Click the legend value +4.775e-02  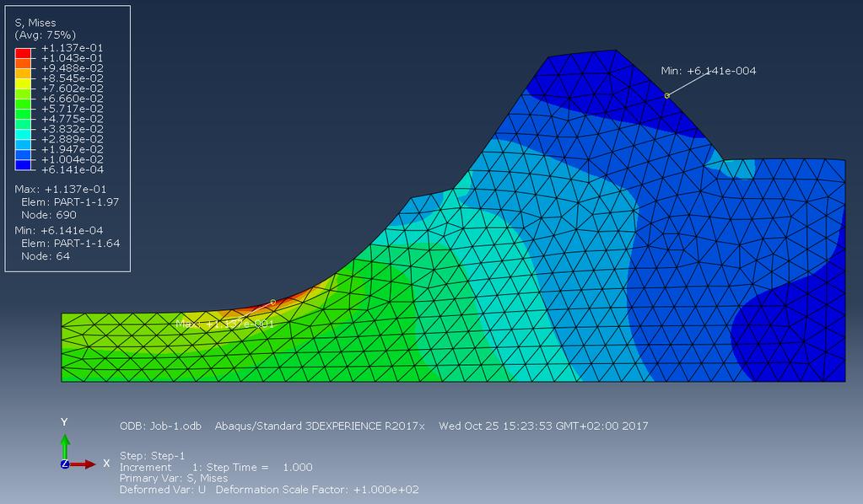(x=72, y=119)
